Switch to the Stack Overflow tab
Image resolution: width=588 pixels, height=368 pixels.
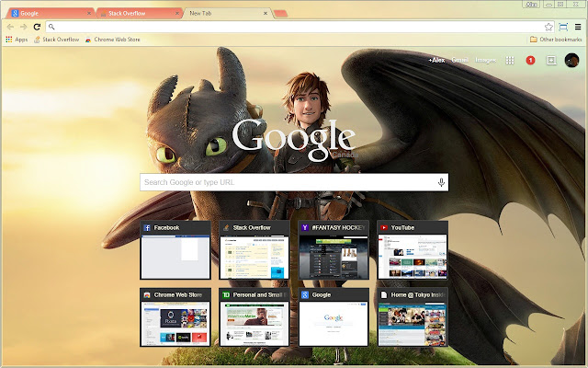131,14
